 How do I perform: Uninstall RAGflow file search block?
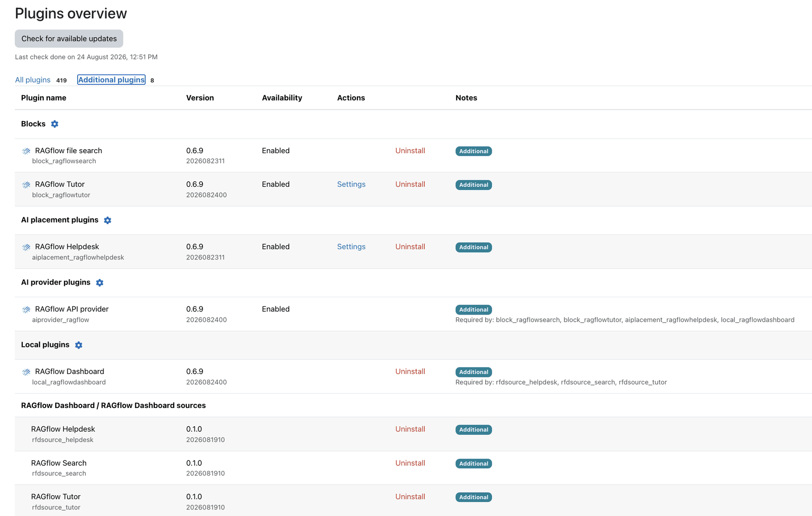tap(410, 151)
